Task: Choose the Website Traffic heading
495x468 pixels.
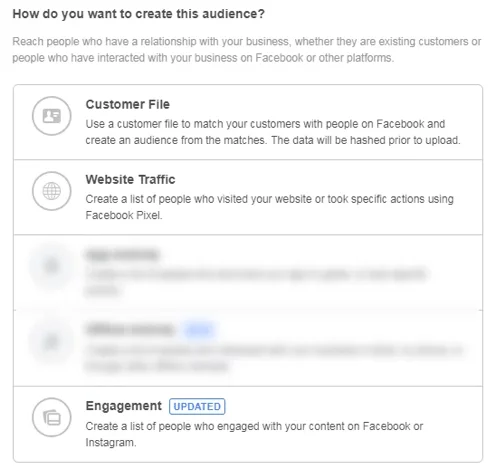Action: pyautogui.click(x=130, y=179)
